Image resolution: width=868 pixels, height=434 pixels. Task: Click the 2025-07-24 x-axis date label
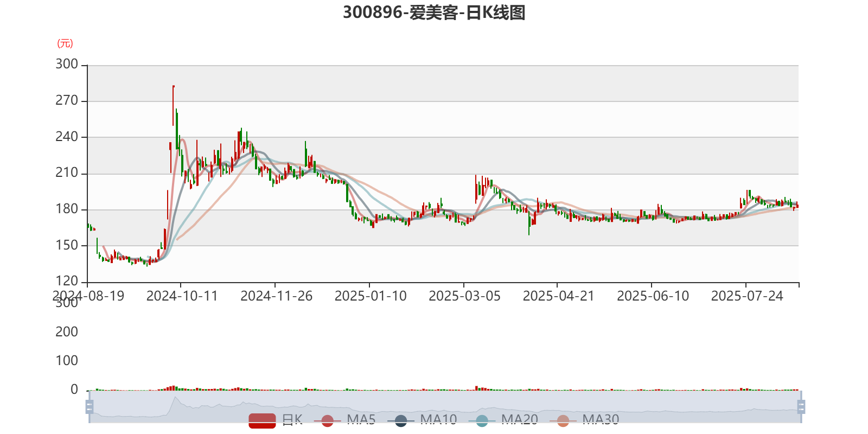click(x=747, y=296)
